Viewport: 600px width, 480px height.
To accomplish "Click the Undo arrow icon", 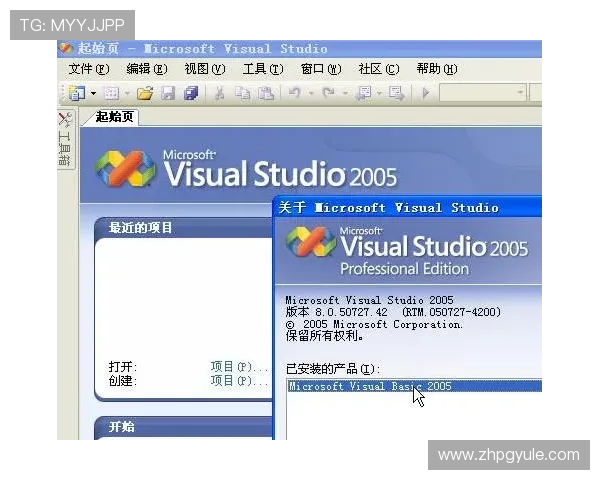I will pyautogui.click(x=295, y=93).
